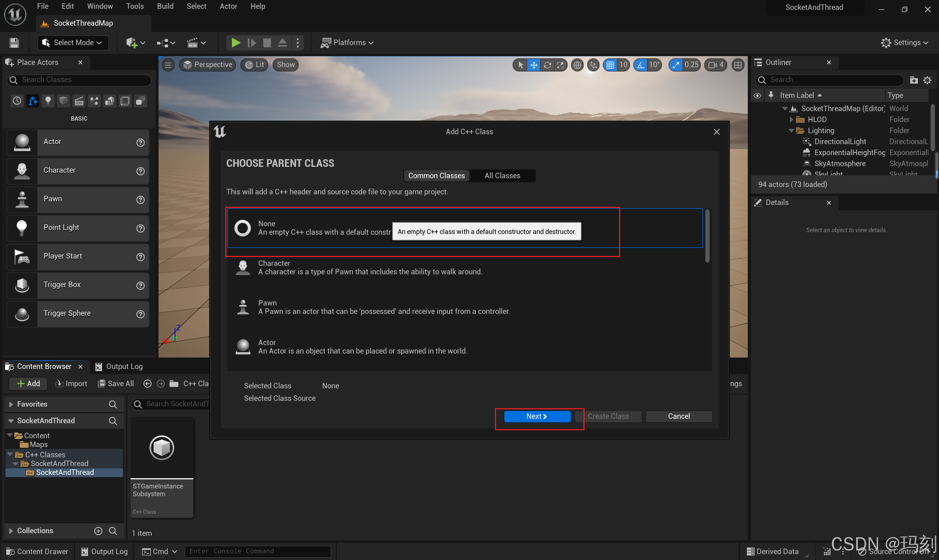
Task: Select the rotate gizmo tool in viewport
Action: click(547, 65)
